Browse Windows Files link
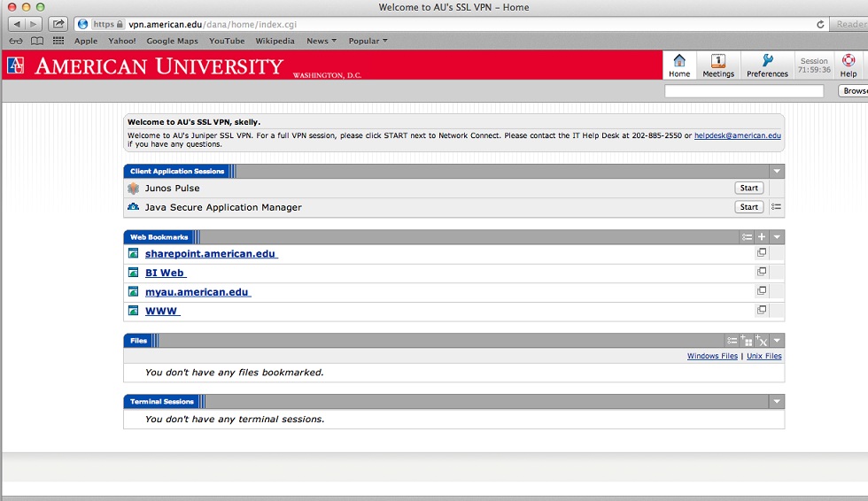Image resolution: width=868 pixels, height=501 pixels. click(x=712, y=356)
